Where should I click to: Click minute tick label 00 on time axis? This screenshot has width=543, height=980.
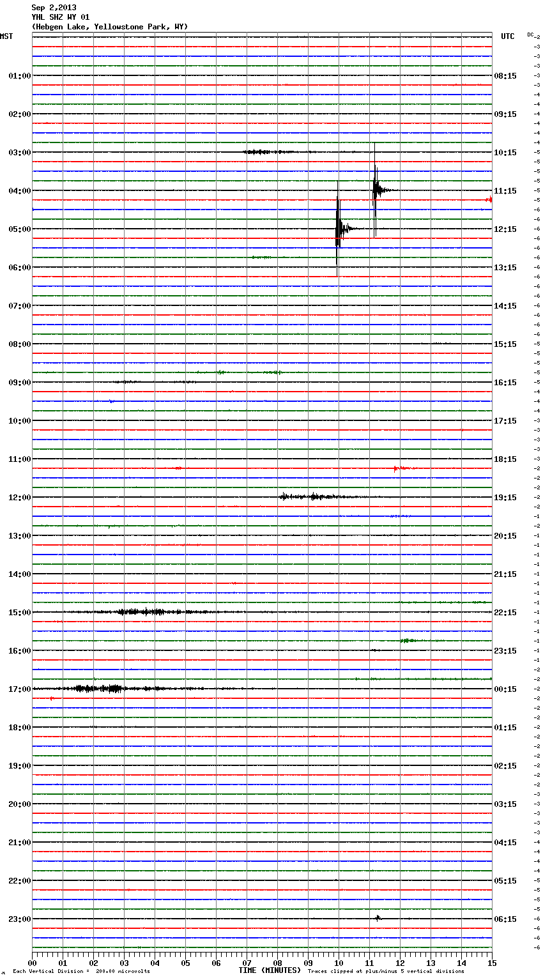[32, 963]
